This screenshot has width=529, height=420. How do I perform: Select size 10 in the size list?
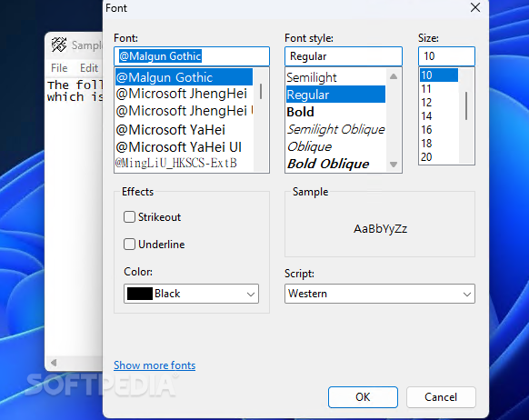tap(439, 75)
